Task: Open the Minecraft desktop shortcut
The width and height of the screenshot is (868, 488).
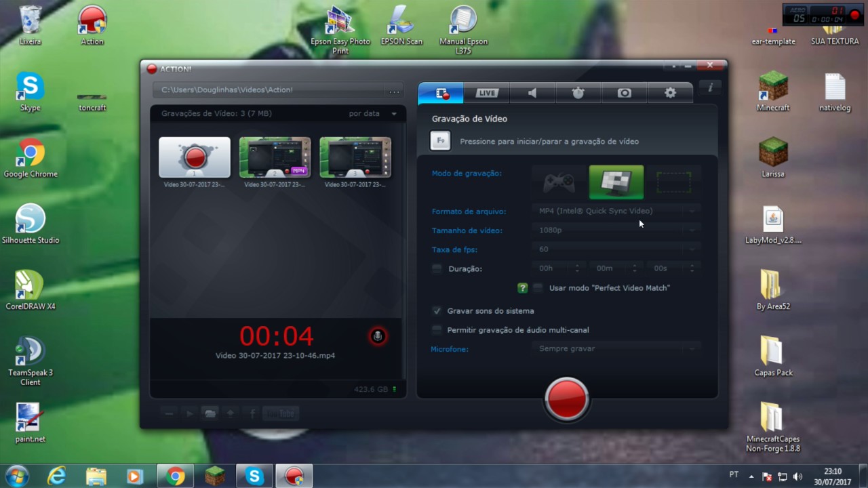Action: [x=773, y=91]
